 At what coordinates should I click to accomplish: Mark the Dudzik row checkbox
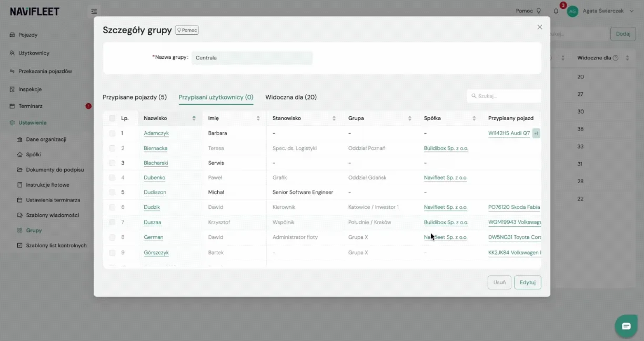pyautogui.click(x=112, y=207)
